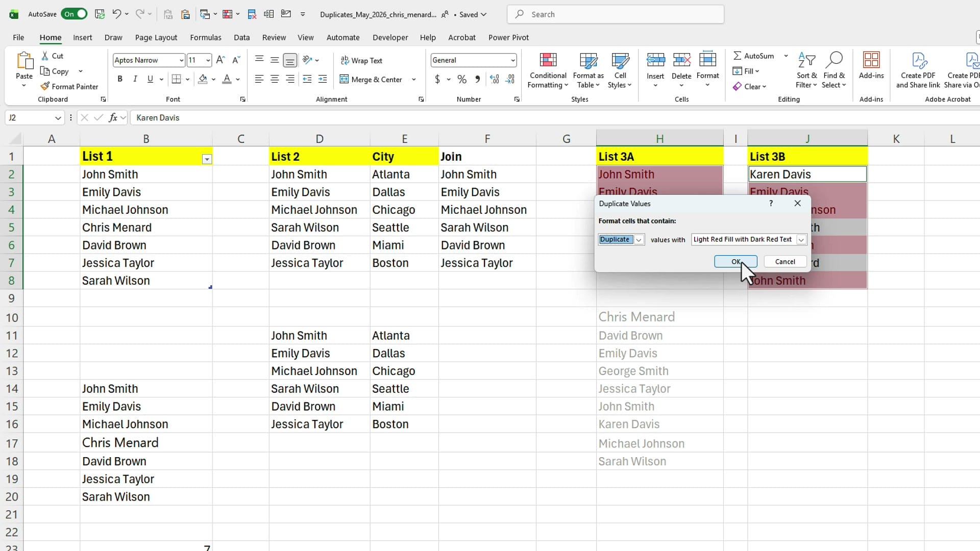Click the Search box
The height and width of the screenshot is (551, 980).
click(616, 14)
